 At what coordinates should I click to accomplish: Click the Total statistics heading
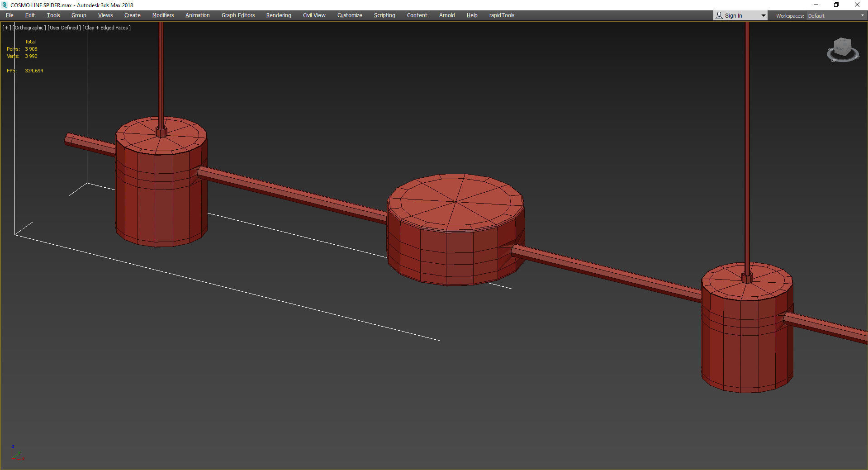coord(30,42)
